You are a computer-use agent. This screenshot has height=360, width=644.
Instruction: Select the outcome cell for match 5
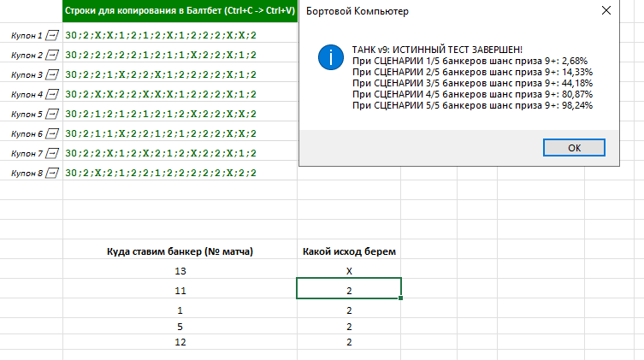click(349, 327)
